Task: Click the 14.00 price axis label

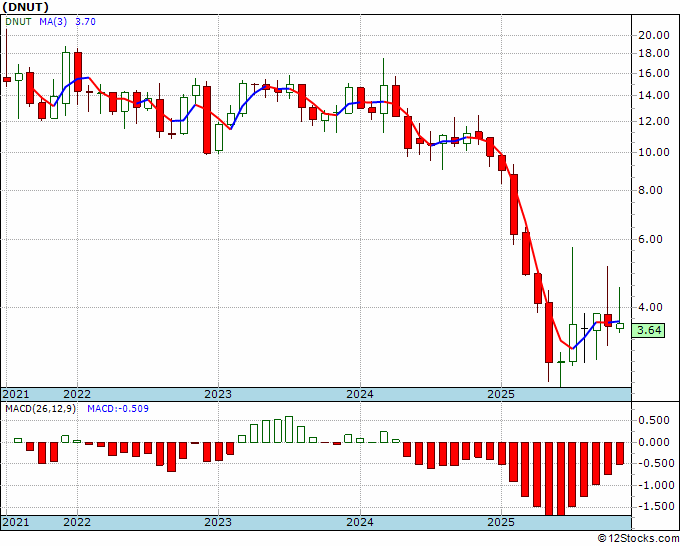Action: [654, 96]
